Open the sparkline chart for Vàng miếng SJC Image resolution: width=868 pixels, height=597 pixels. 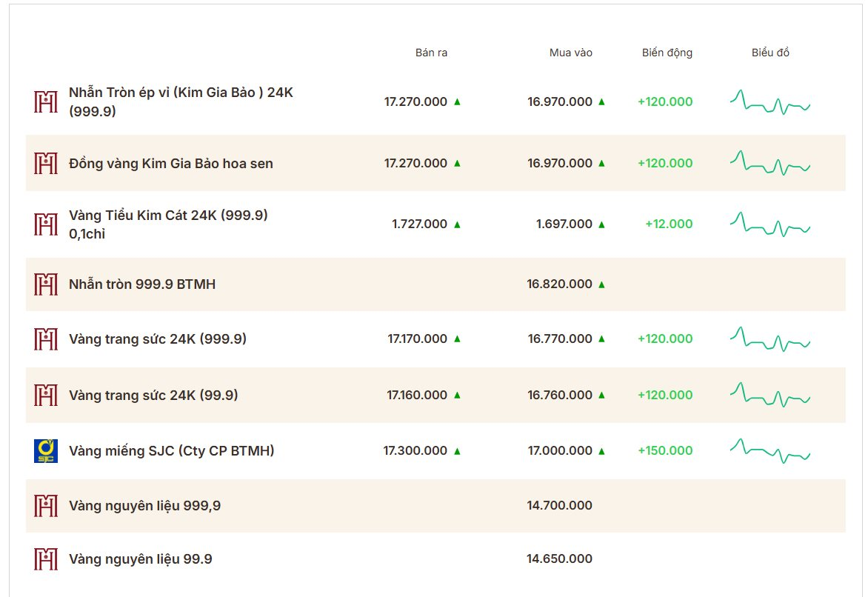click(770, 450)
